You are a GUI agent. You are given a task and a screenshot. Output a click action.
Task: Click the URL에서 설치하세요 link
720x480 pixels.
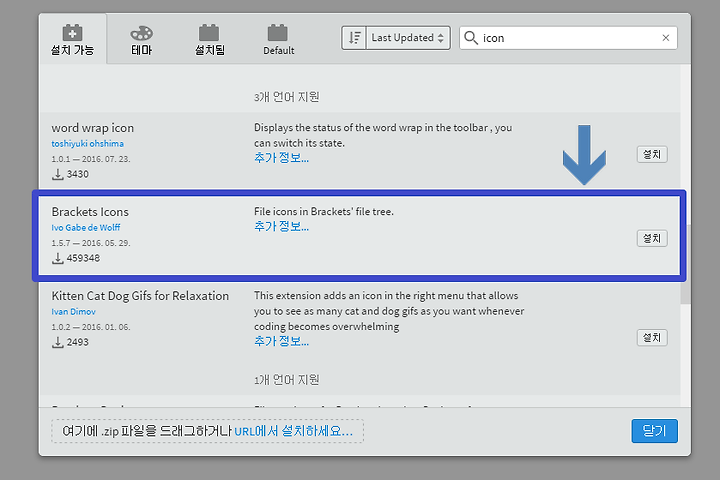[293, 431]
